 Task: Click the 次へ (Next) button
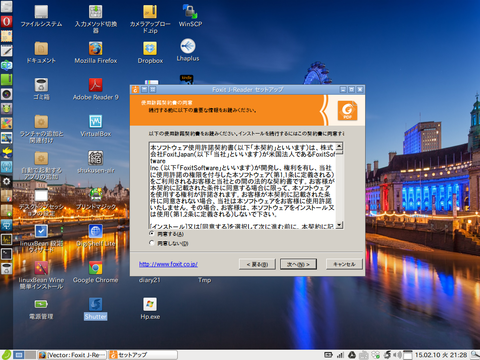click(x=298, y=264)
